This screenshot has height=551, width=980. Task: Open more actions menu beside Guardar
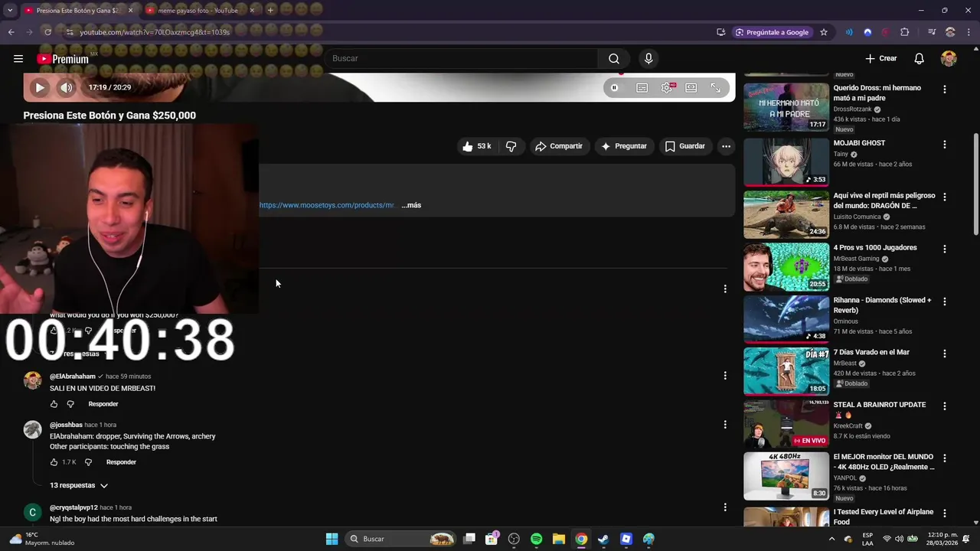point(726,146)
